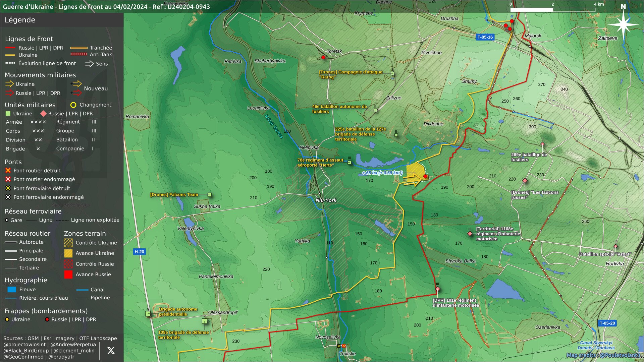Click the Valentynivka label
The image size is (644, 362).
pos(191,229)
